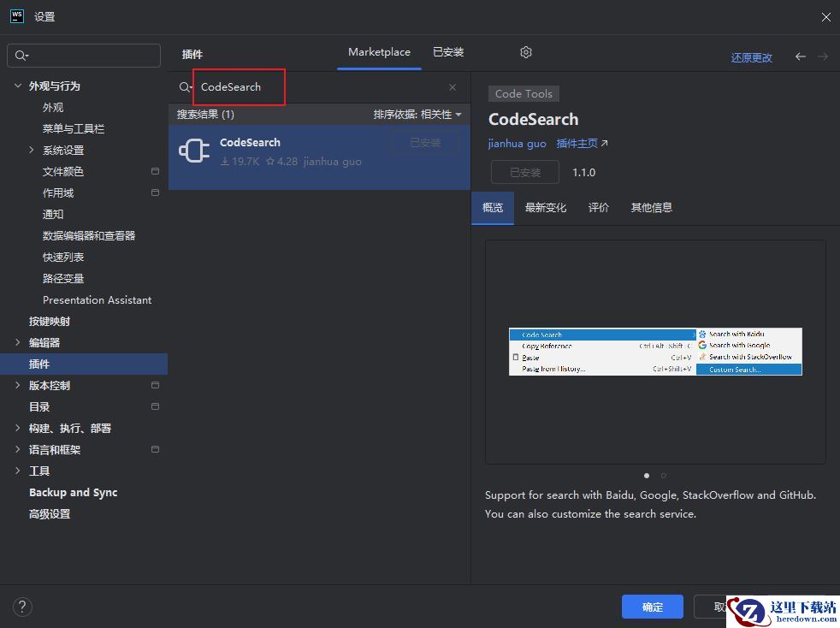Screen dimensions: 840x628
Task: Click the CodeSearch plugin plug icon
Action: [194, 151]
